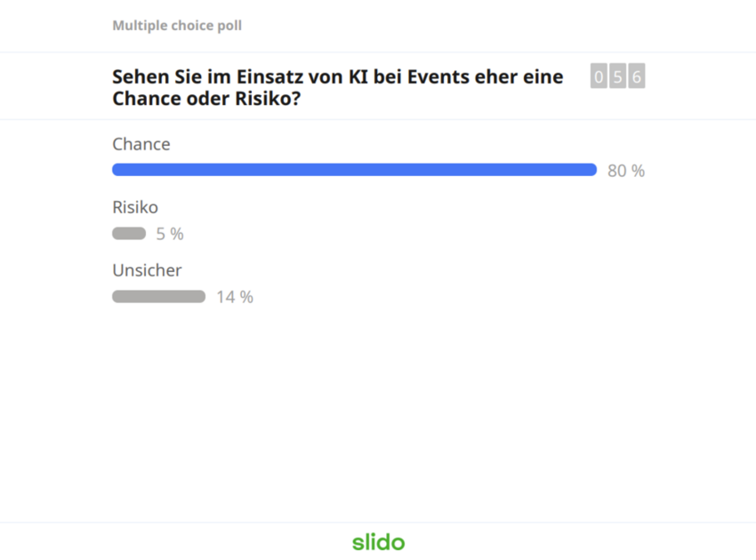The height and width of the screenshot is (560, 756).
Task: Click the last digit tile showing 6
Action: [638, 76]
